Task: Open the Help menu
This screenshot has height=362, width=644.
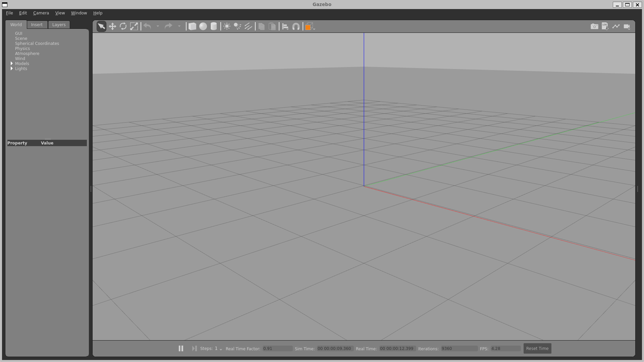Action: pyautogui.click(x=98, y=13)
